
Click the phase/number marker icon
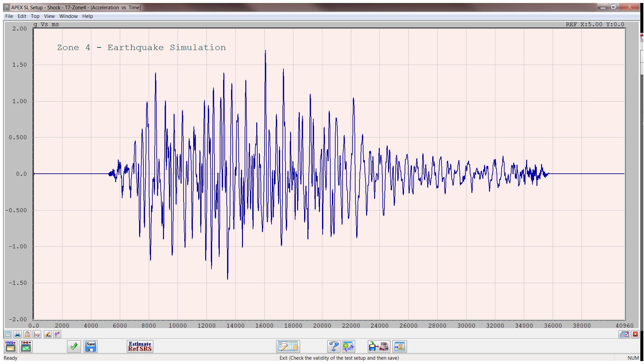pyautogui.click(x=57, y=334)
